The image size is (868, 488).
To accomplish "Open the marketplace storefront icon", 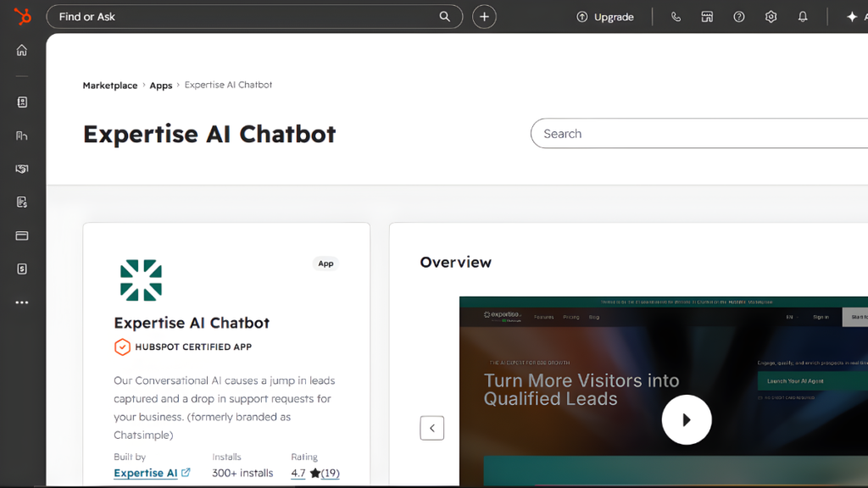I will pyautogui.click(x=707, y=17).
